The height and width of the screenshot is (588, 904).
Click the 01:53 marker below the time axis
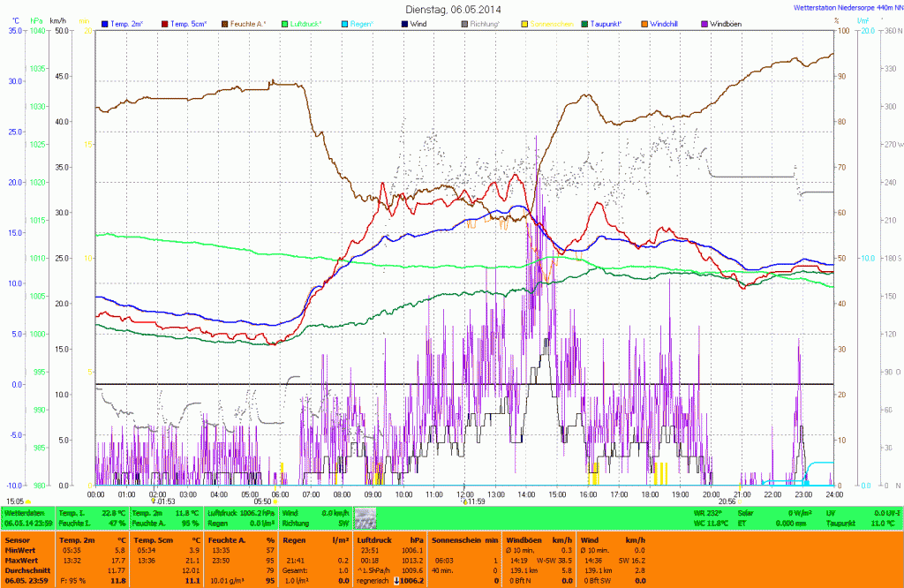[x=164, y=501]
